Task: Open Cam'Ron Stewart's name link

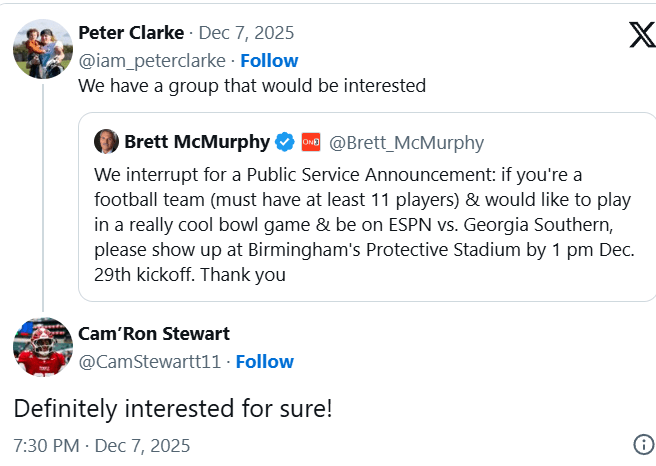Action: click(154, 333)
